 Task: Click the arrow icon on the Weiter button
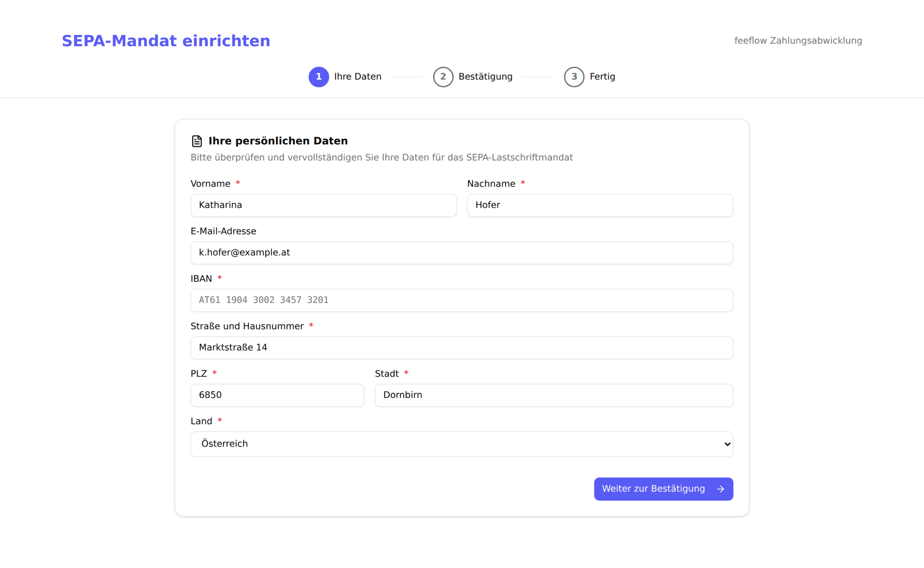[x=720, y=489]
